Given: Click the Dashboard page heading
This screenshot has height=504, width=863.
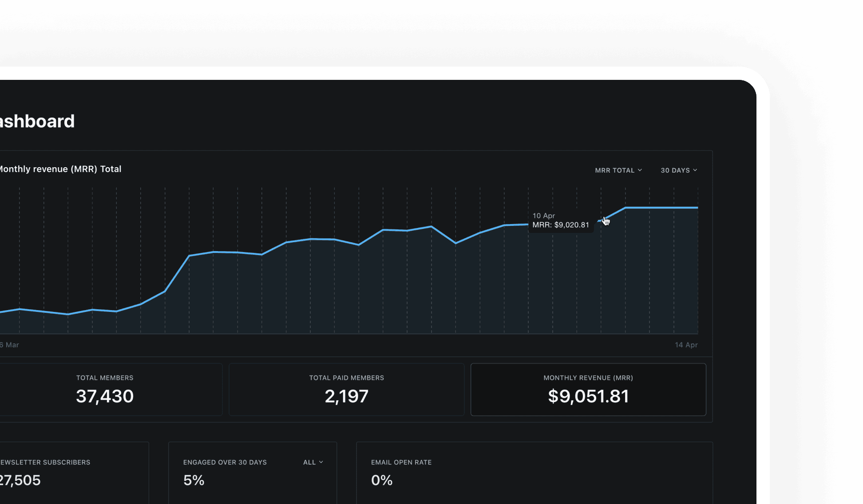Looking at the screenshot, I should point(37,121).
